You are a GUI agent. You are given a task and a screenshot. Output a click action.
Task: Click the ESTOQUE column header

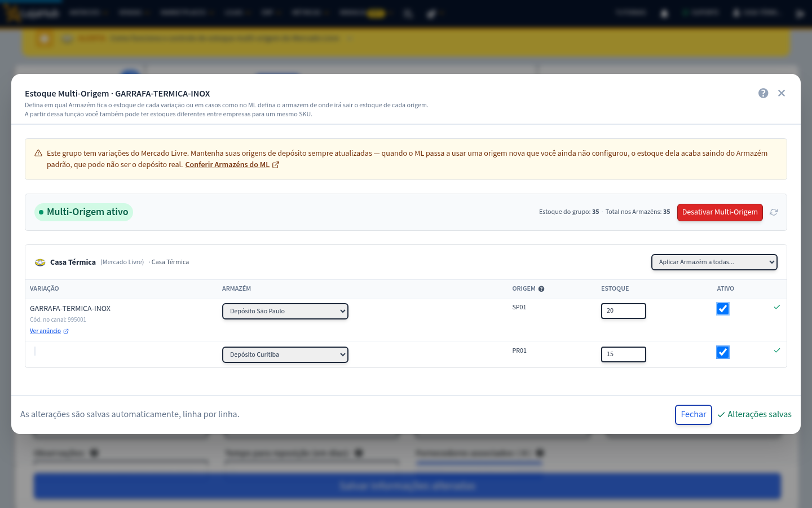click(615, 289)
